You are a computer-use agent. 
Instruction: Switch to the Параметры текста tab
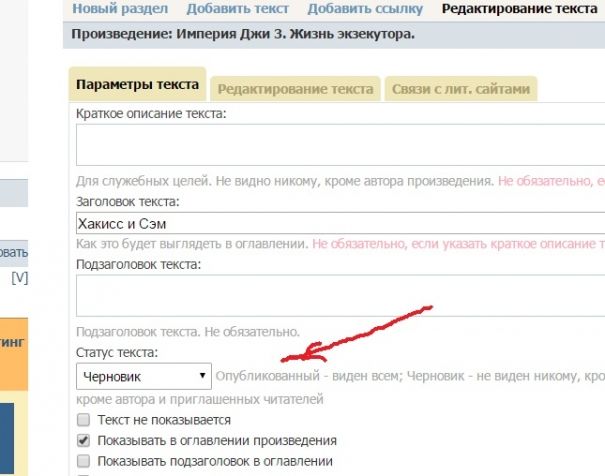coord(137,86)
